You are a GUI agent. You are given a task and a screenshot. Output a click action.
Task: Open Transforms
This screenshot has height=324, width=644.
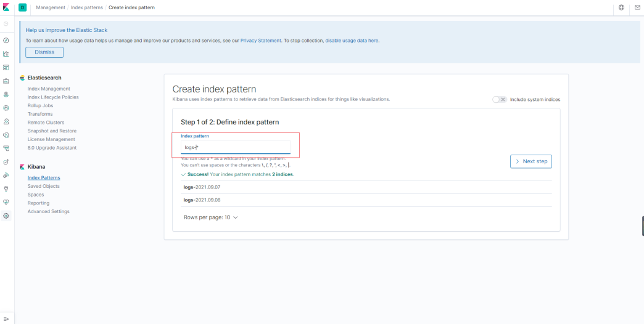[40, 114]
